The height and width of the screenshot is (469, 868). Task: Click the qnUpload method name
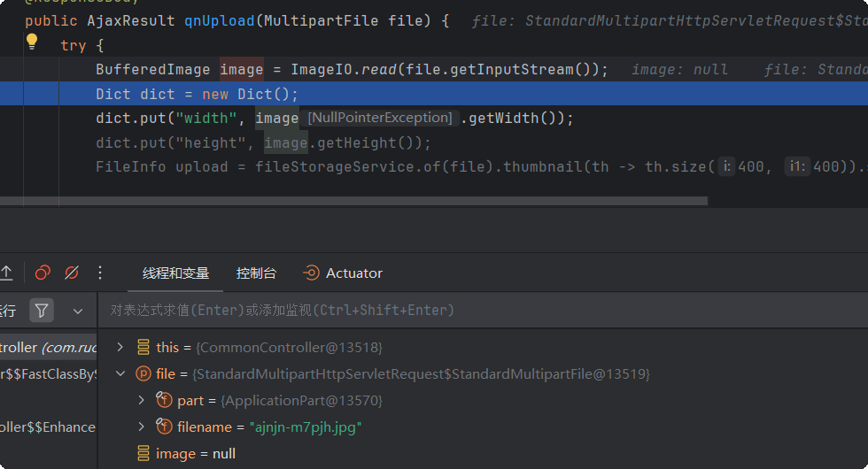218,19
